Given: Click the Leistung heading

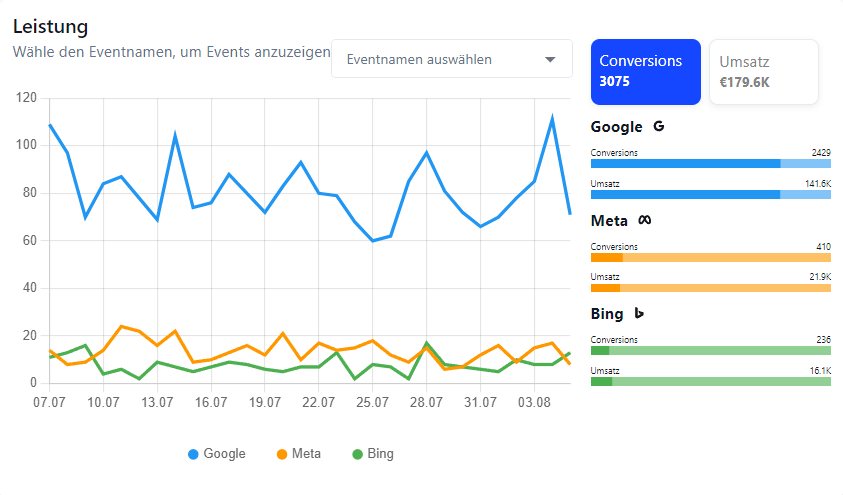Looking at the screenshot, I should tap(50, 27).
